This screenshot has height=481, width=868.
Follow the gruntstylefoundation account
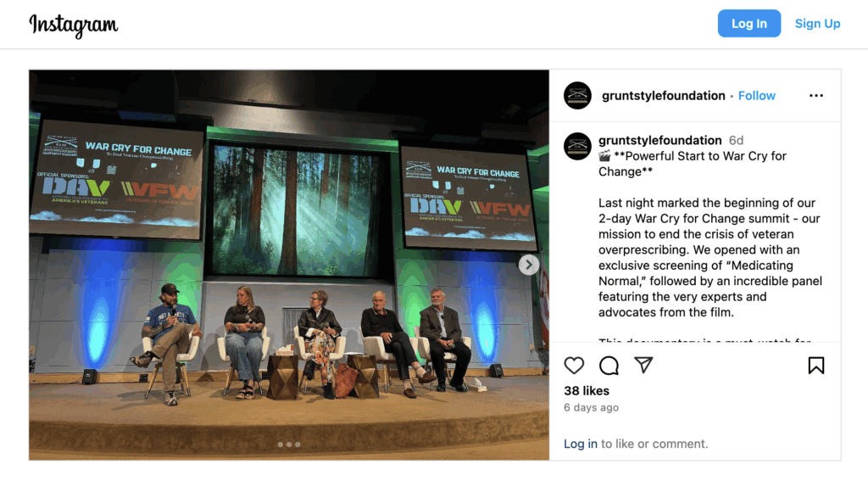click(x=757, y=95)
